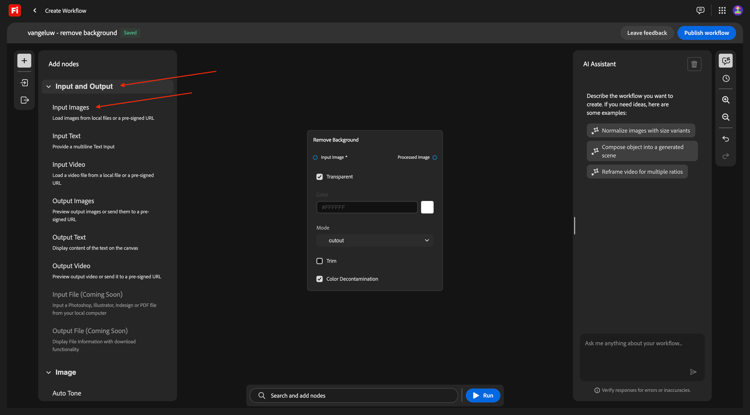Open the feedback chat icon in the header

[x=700, y=11]
